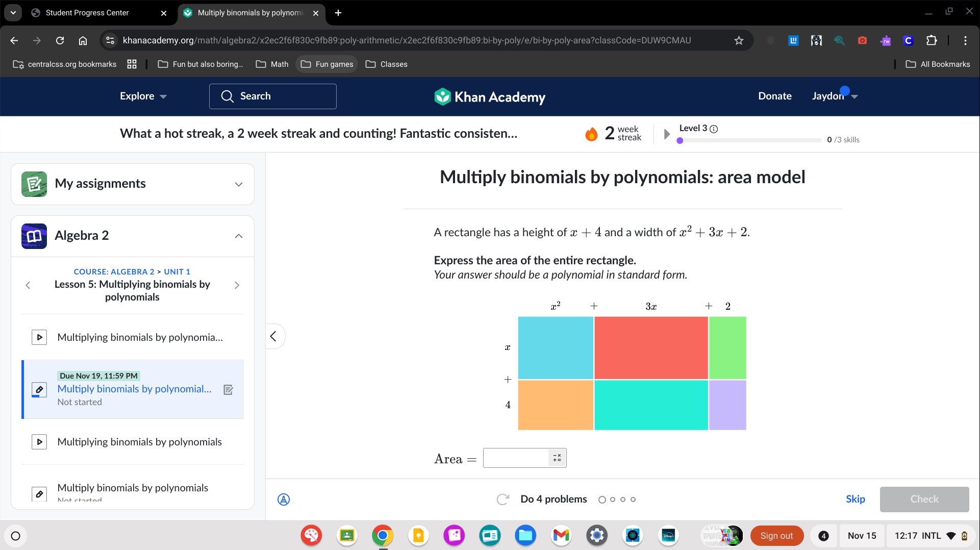Open Chrome three-dot menu
Viewport: 980px width, 550px height.
click(965, 40)
